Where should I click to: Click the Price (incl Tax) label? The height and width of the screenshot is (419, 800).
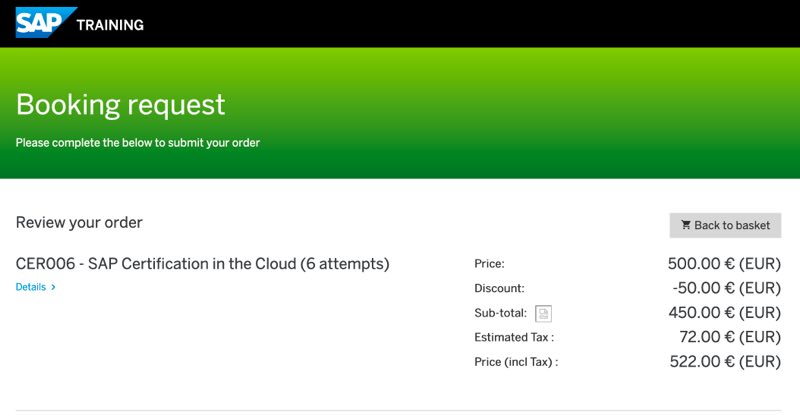pos(516,361)
